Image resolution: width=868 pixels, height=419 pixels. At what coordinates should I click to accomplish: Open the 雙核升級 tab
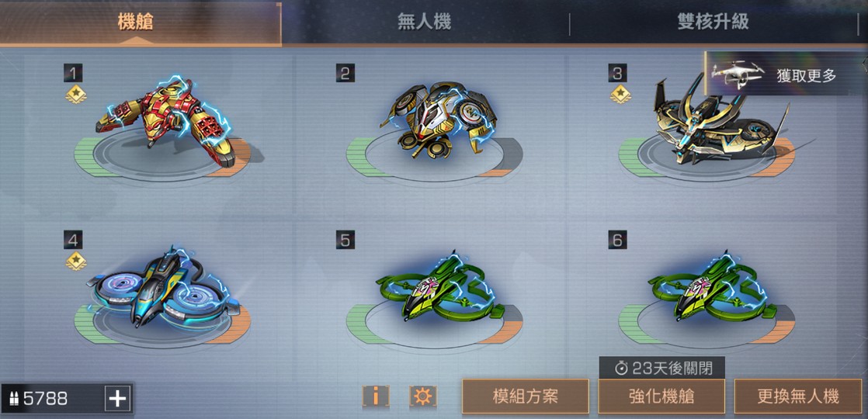[x=713, y=23]
